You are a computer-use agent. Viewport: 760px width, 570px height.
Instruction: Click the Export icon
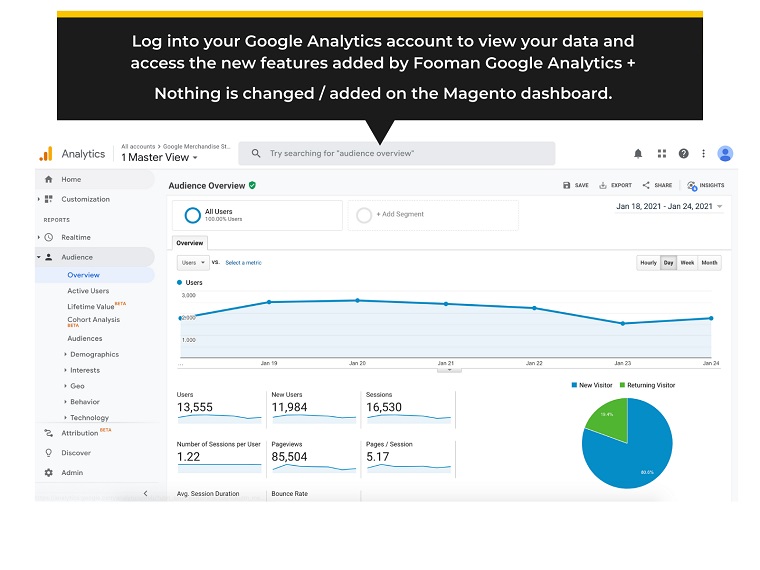(604, 185)
